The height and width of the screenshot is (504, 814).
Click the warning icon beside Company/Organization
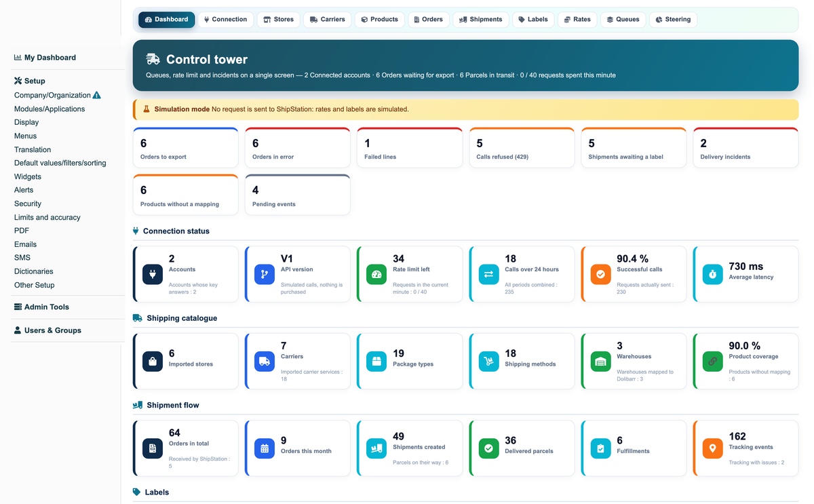[96, 95]
